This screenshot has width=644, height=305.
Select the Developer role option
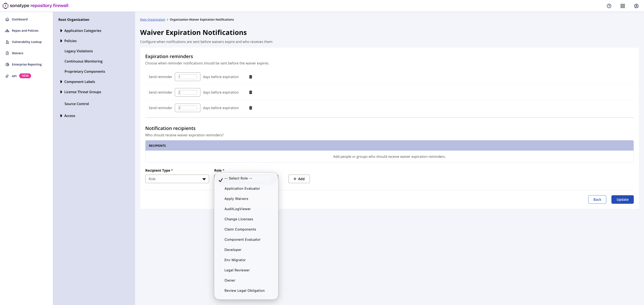(246, 250)
